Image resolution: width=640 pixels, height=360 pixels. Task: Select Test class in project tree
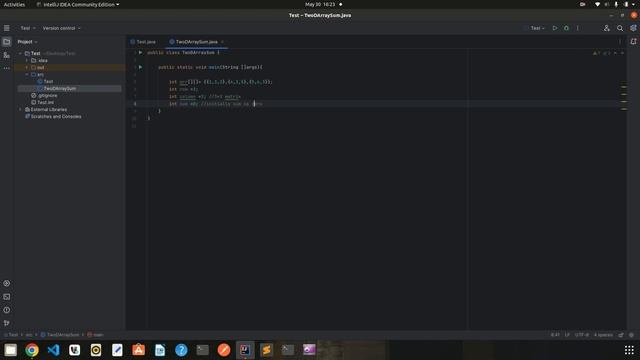tap(48, 82)
